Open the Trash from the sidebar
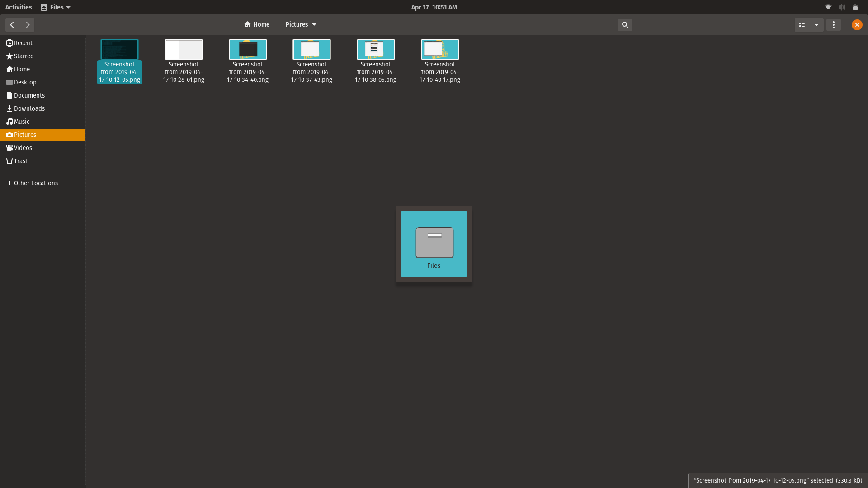The width and height of the screenshot is (868, 488). pos(20,161)
